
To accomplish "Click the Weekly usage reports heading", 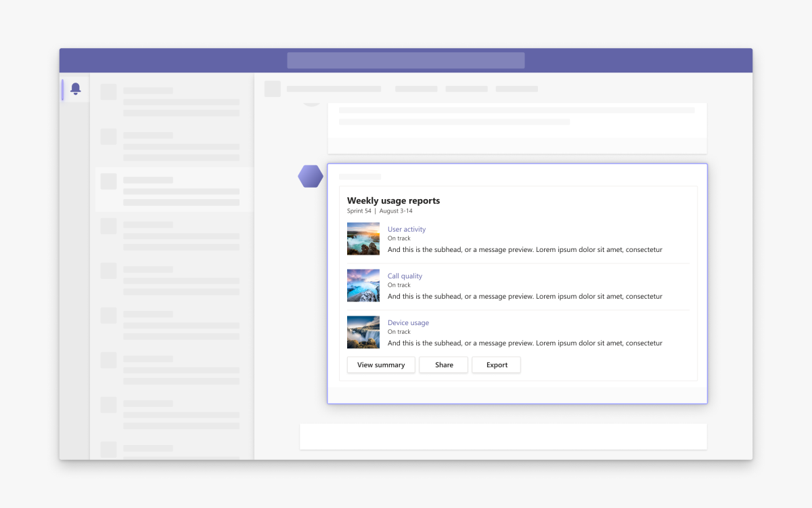I will click(394, 200).
